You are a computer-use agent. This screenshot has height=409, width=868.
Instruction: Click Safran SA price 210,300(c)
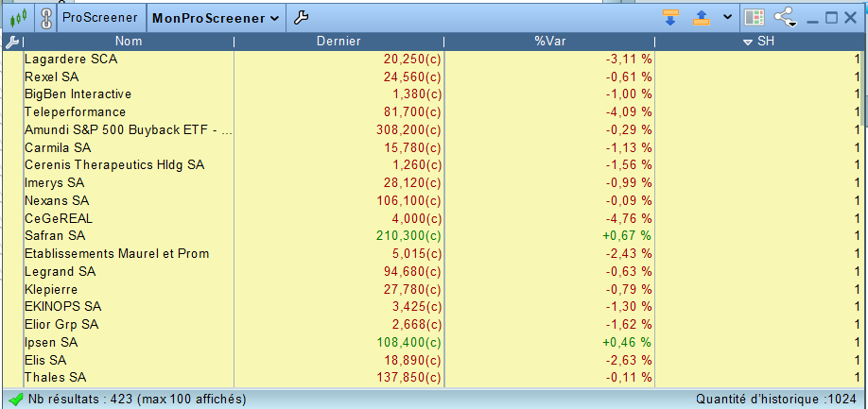[x=408, y=236]
